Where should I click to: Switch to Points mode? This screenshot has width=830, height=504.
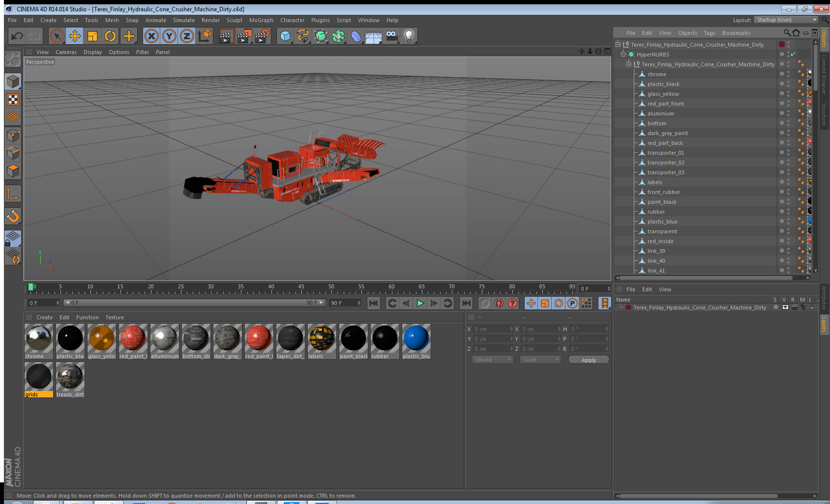13,135
